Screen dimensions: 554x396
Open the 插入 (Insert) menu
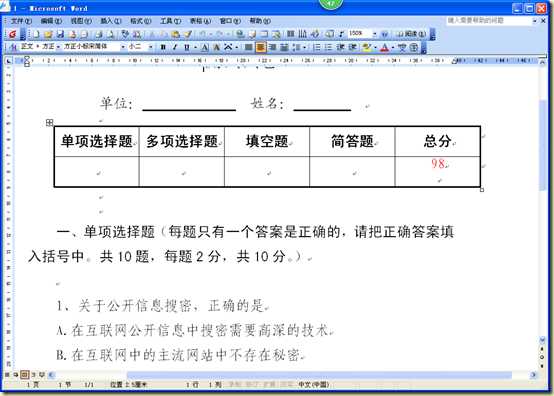111,21
